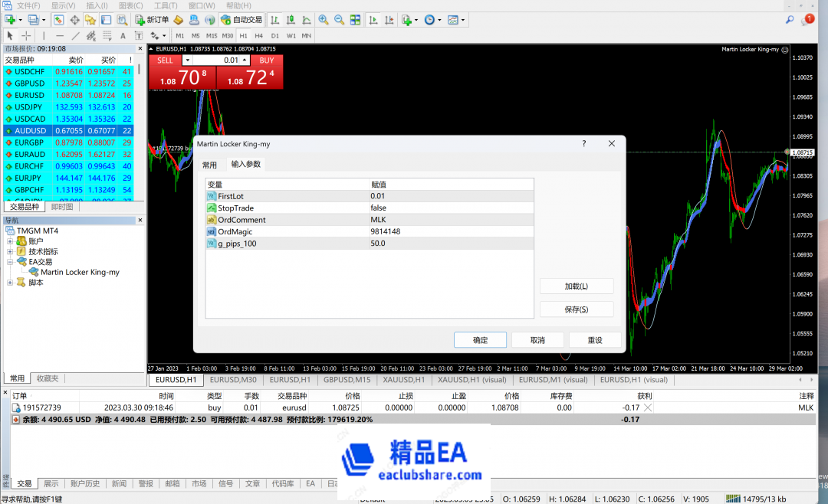The image size is (828, 504).
Task: Click the tile windows grid icon
Action: pyautogui.click(x=354, y=19)
